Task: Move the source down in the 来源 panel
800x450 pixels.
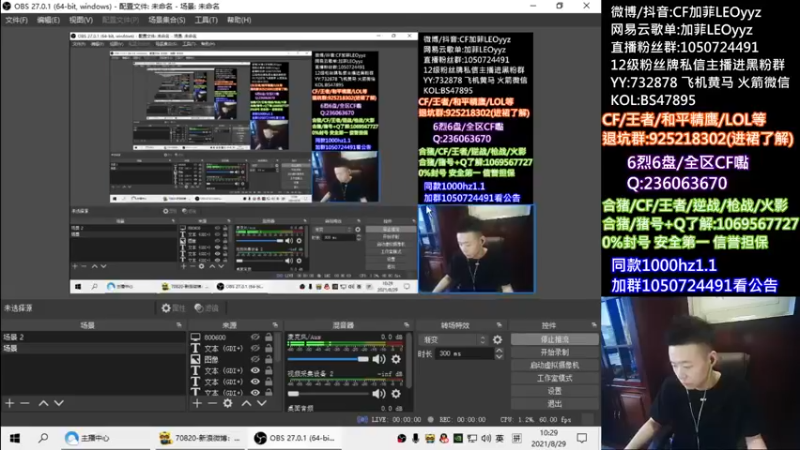Action: pos(262,403)
